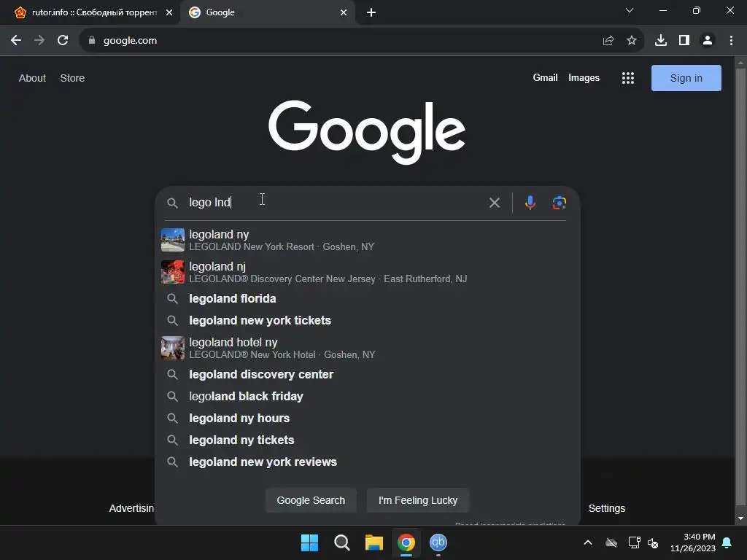Open Images link
Viewport: 747px width, 560px height.
coord(584,77)
